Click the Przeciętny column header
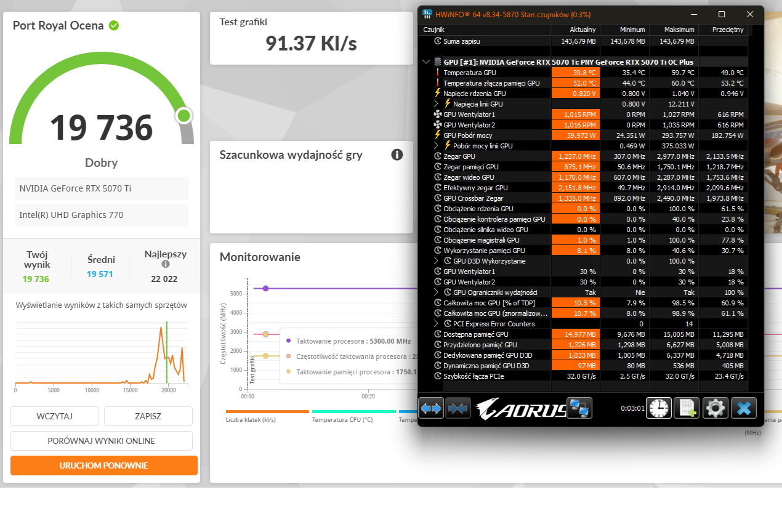782x532 pixels. [x=724, y=30]
